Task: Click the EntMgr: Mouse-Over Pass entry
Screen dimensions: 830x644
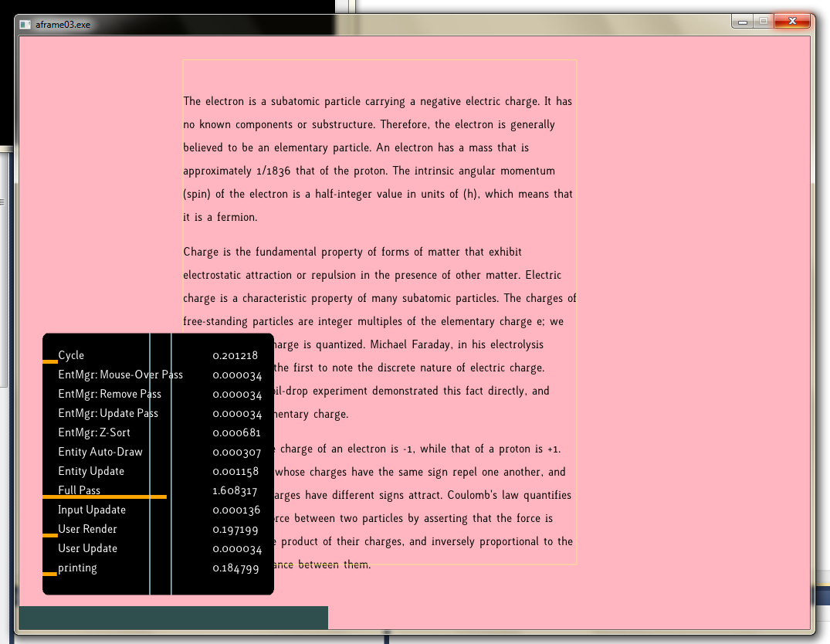Action: (x=120, y=375)
